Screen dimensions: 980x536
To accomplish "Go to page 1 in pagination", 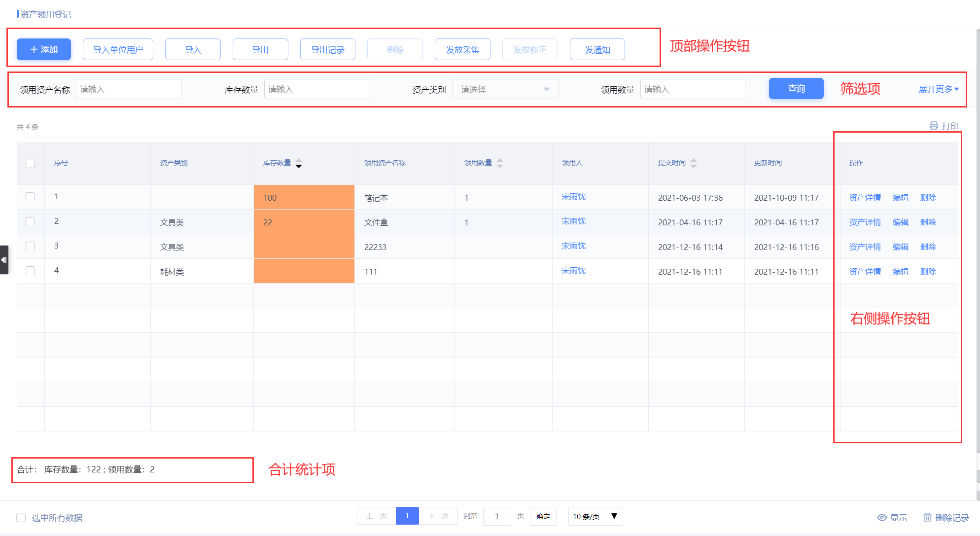I will click(407, 516).
